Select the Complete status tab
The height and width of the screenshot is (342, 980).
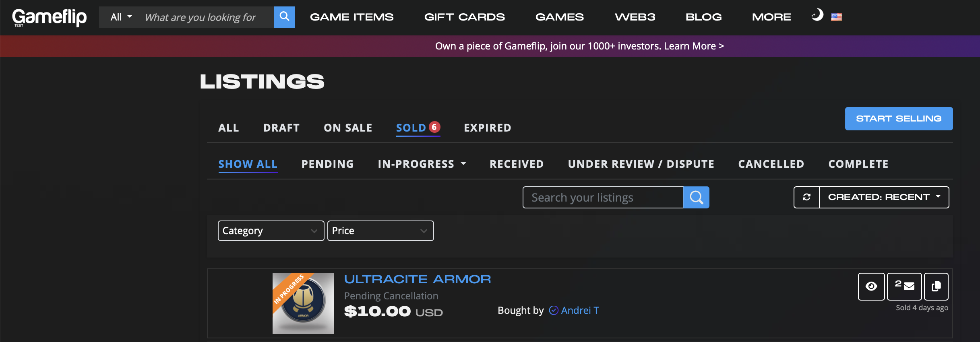(858, 164)
